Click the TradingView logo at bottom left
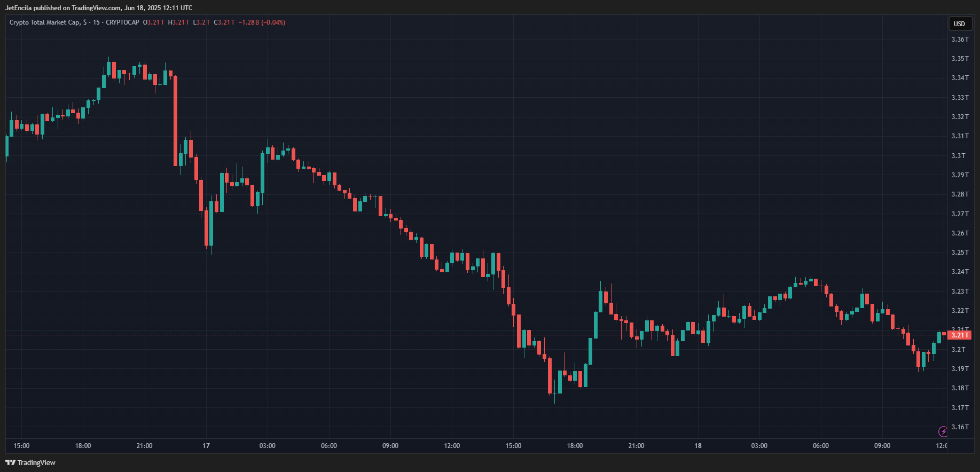Viewport: 980px width, 472px height. coord(30,462)
